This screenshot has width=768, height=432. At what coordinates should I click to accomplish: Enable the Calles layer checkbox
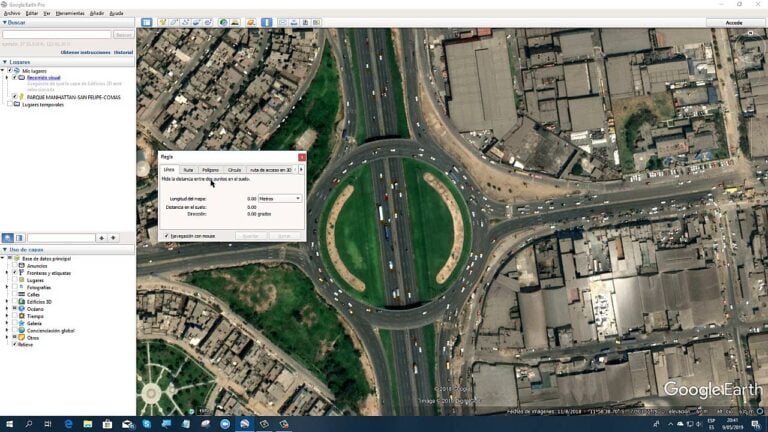(15, 295)
